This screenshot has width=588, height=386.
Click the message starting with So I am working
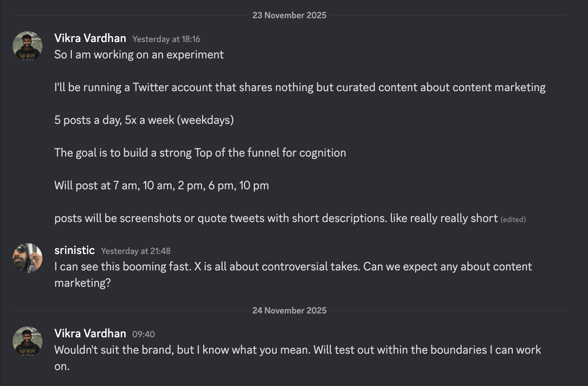139,54
